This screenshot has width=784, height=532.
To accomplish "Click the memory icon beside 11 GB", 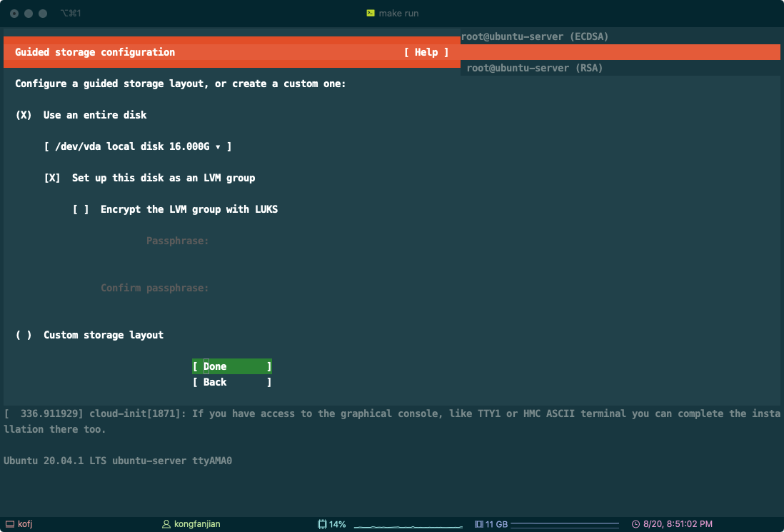I will coord(479,524).
